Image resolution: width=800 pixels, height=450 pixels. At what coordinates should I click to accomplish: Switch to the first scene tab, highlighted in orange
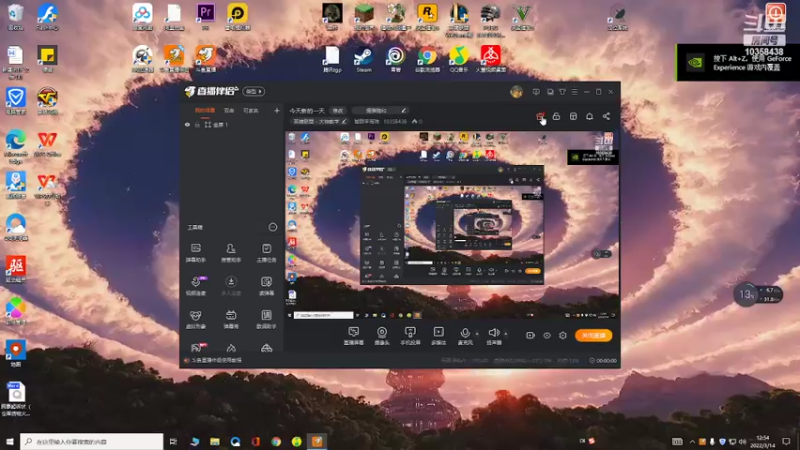pyautogui.click(x=205, y=110)
